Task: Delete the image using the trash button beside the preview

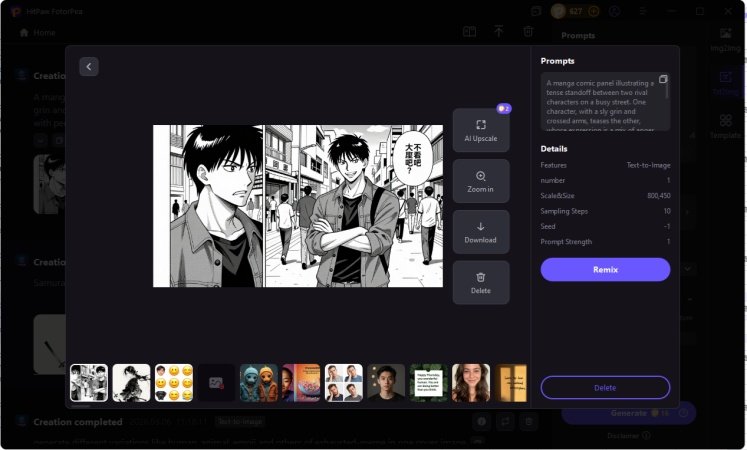Action: 481,283
